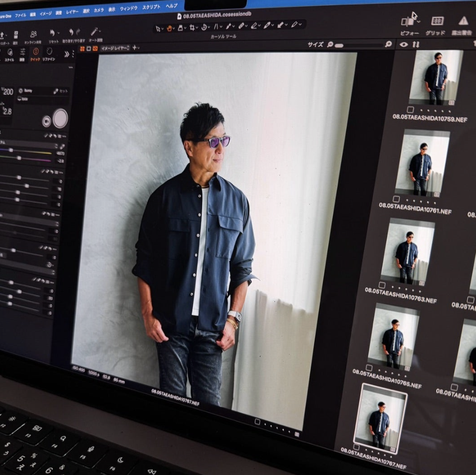Expand the ビフォー view options arrow
This screenshot has width=476, height=475.
tap(418, 22)
